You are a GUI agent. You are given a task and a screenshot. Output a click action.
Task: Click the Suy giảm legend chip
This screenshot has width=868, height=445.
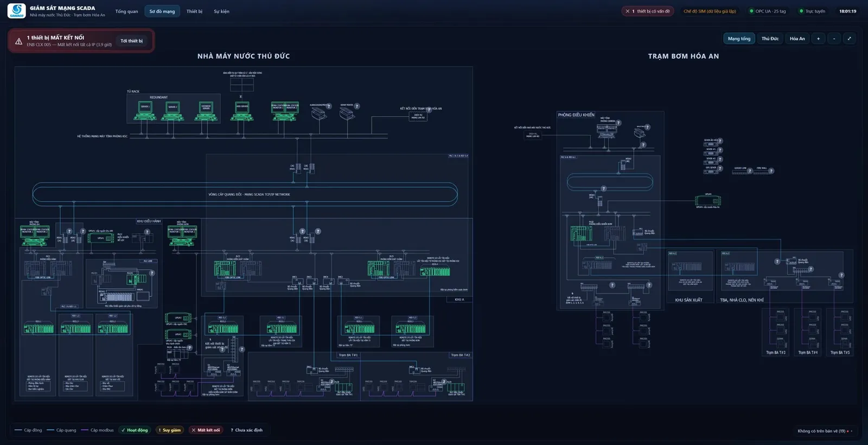click(169, 430)
